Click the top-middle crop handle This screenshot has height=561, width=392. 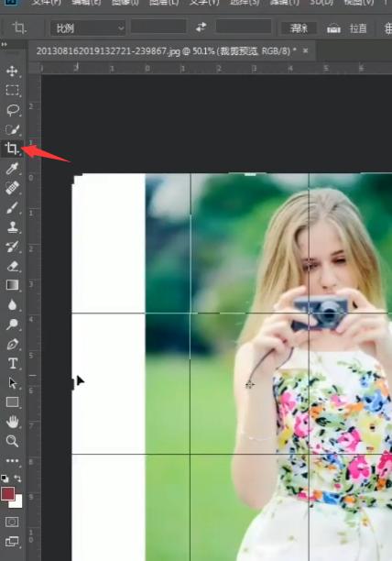(x=250, y=174)
